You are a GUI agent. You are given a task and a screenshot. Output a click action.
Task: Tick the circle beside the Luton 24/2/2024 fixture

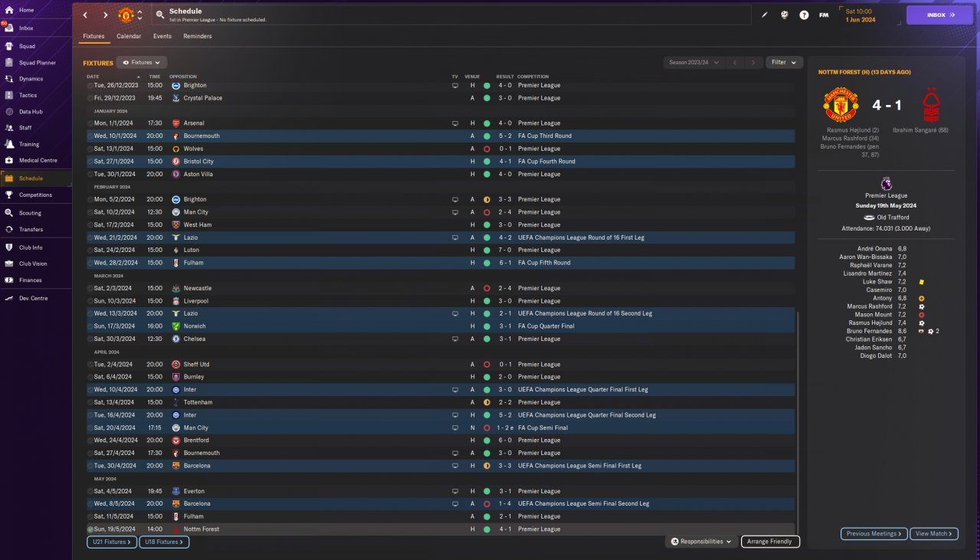[90, 250]
